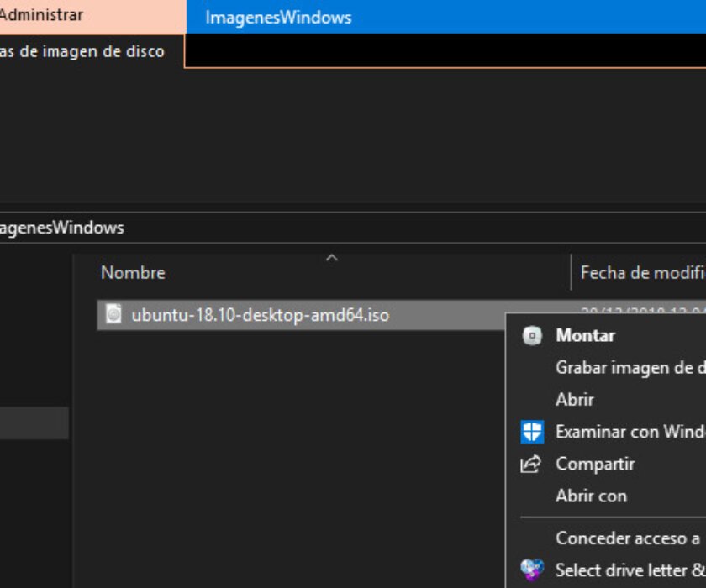Click the disc icon next to Montar
This screenshot has width=706, height=588.
click(532, 336)
